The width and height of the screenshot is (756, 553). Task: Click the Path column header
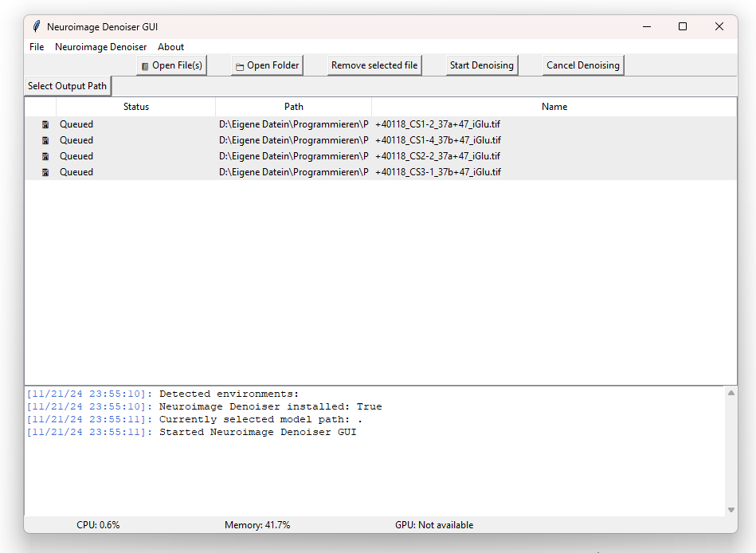[293, 107]
